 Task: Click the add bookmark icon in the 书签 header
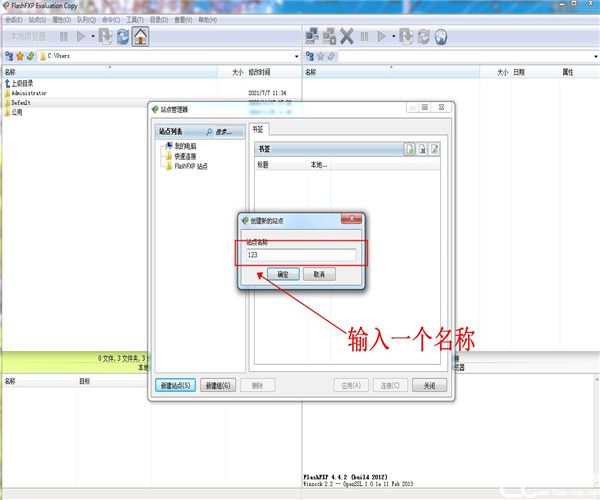409,149
